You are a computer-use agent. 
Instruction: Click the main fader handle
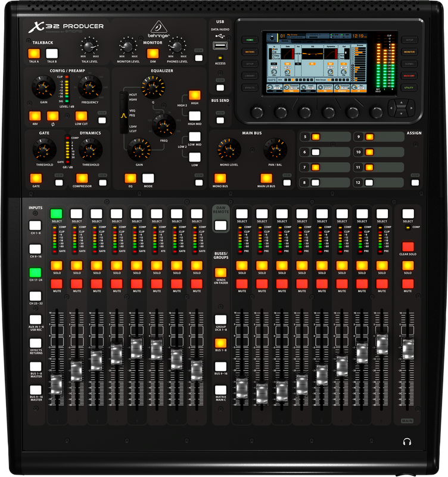click(x=407, y=349)
